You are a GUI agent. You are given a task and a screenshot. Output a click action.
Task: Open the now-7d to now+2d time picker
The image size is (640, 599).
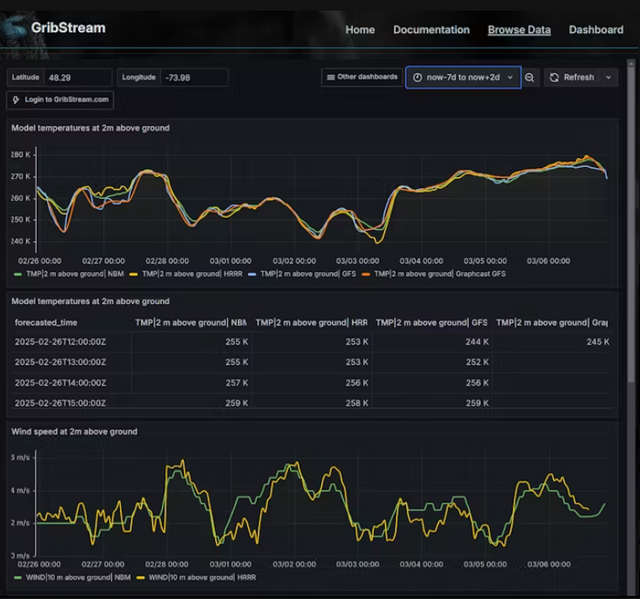coord(463,78)
